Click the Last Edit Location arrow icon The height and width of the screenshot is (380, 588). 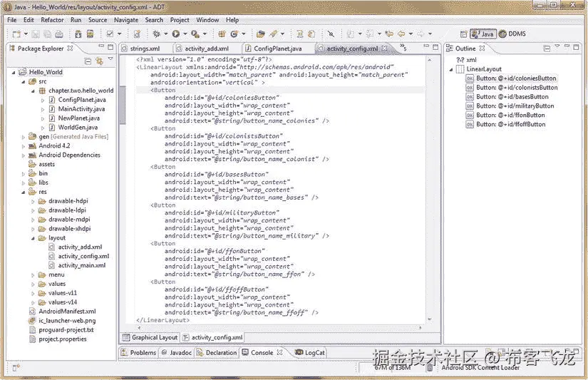389,34
